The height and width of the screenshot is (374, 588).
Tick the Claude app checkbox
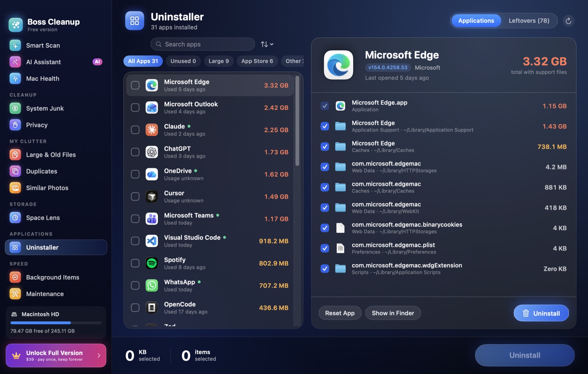pyautogui.click(x=135, y=130)
